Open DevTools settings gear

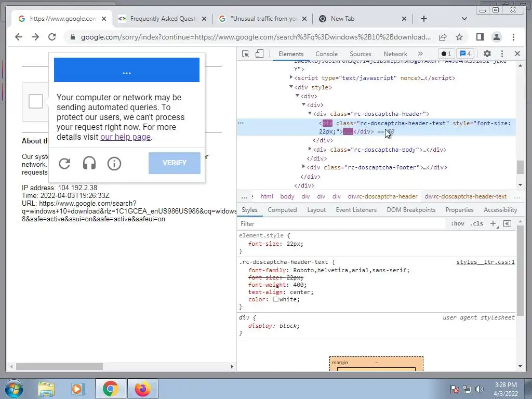487,54
